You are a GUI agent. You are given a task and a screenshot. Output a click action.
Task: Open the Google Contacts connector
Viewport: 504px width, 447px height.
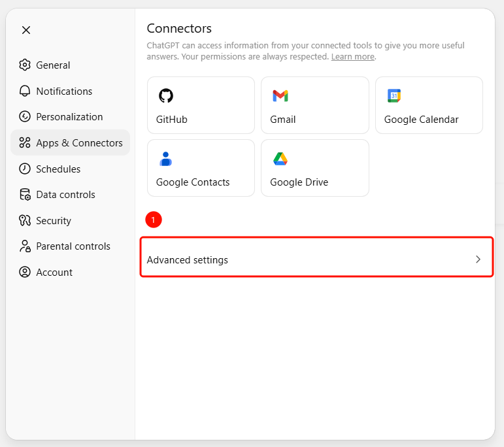[x=201, y=168]
